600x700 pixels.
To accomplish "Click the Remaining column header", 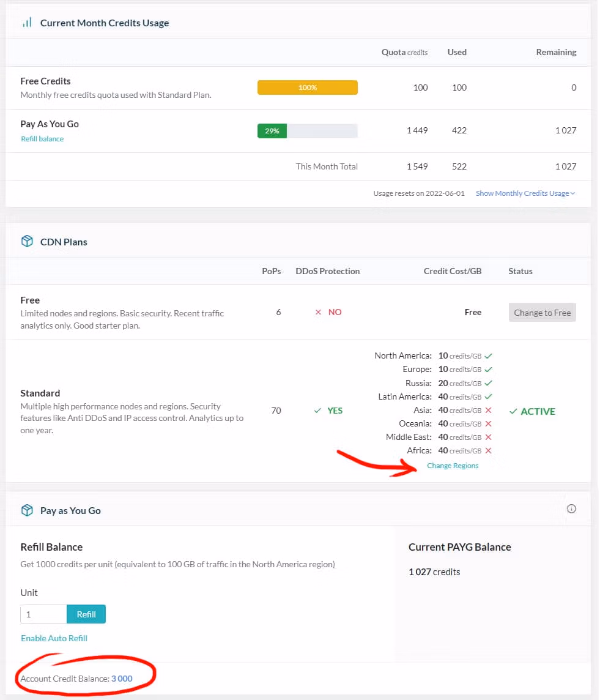I will (557, 52).
